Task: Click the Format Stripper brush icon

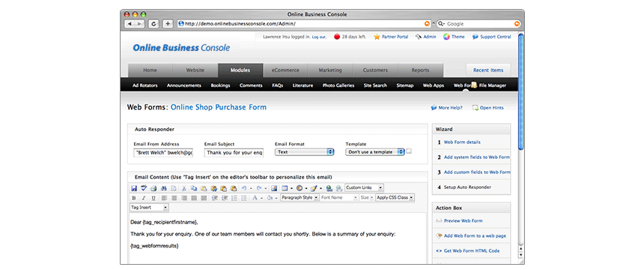Action: coord(314,188)
